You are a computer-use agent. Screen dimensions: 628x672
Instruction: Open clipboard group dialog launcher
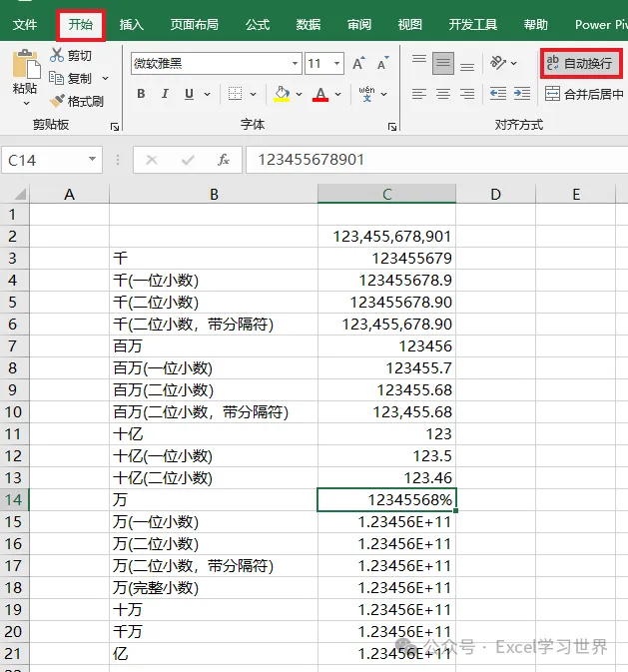tap(115, 127)
